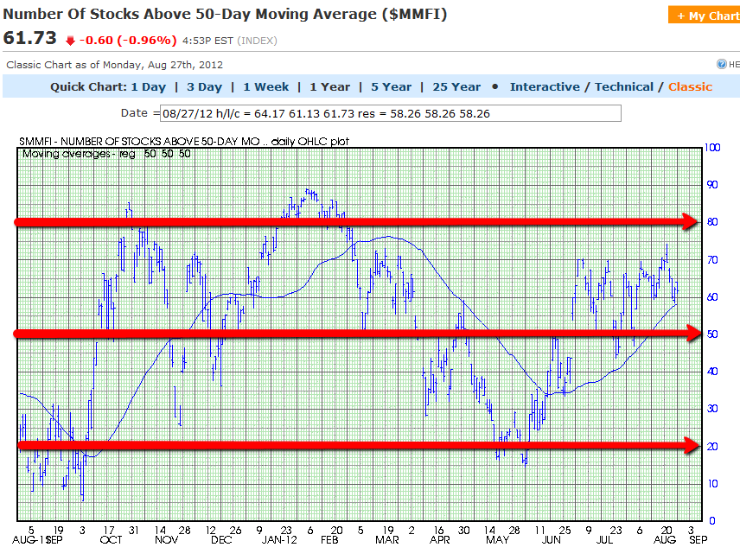Image resolution: width=740 pixels, height=560 pixels.
Task: Switch to the Interactive chart view
Action: click(545, 86)
